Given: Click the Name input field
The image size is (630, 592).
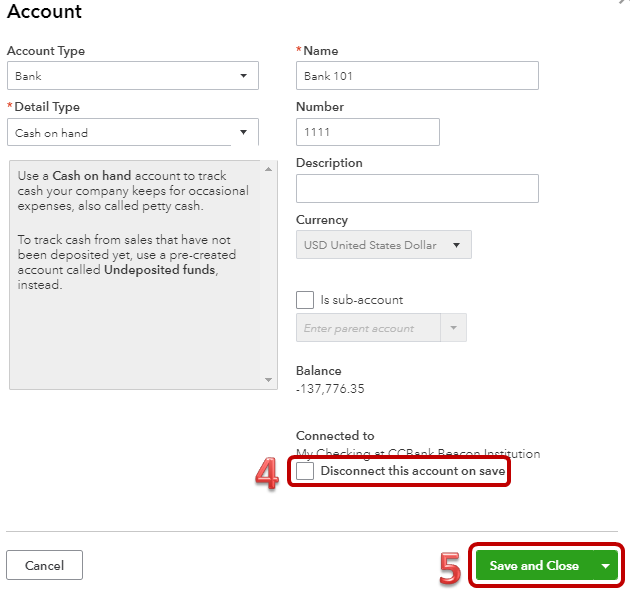Looking at the screenshot, I should tap(417, 76).
